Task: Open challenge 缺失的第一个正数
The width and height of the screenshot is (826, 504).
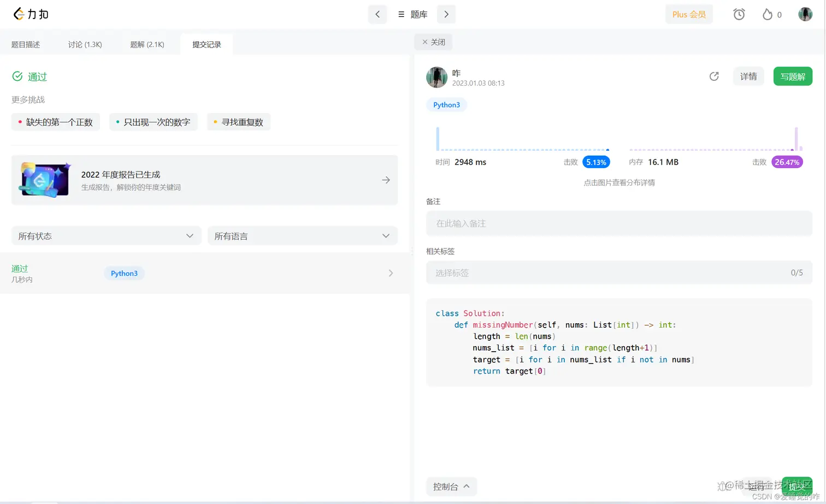Action: (56, 122)
